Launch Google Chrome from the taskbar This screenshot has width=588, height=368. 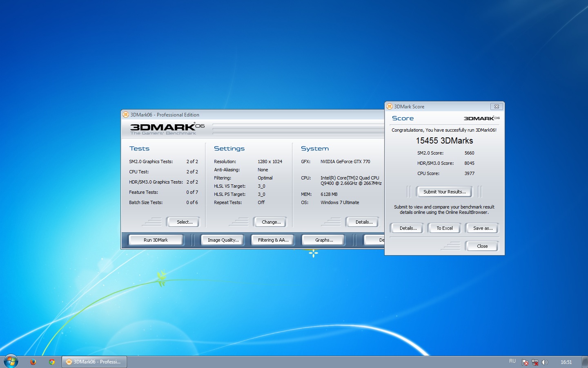[x=52, y=362]
